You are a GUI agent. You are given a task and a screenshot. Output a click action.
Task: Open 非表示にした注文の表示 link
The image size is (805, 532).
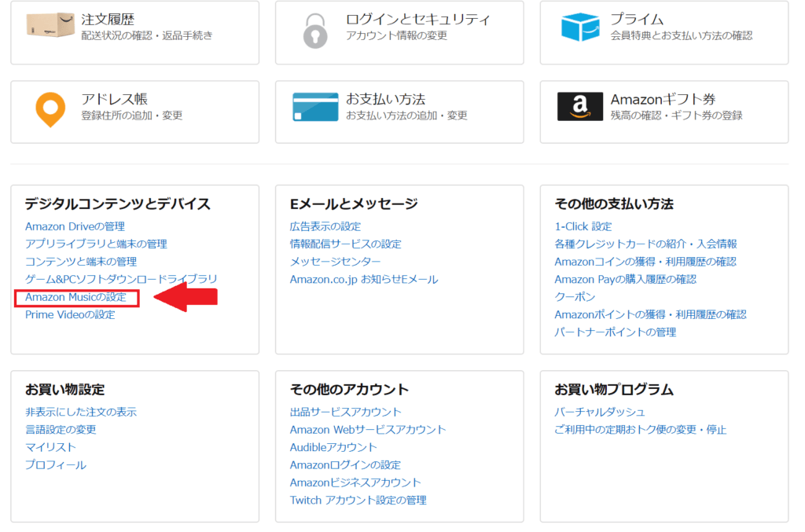pos(81,412)
